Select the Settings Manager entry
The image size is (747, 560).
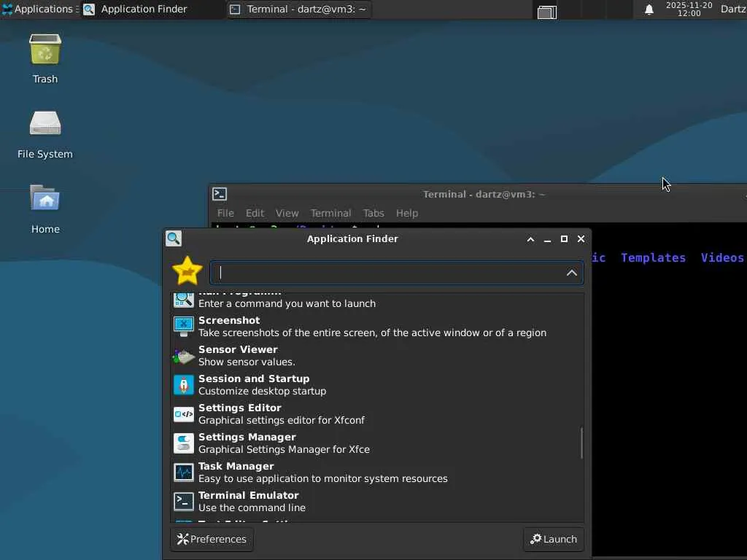(376, 443)
